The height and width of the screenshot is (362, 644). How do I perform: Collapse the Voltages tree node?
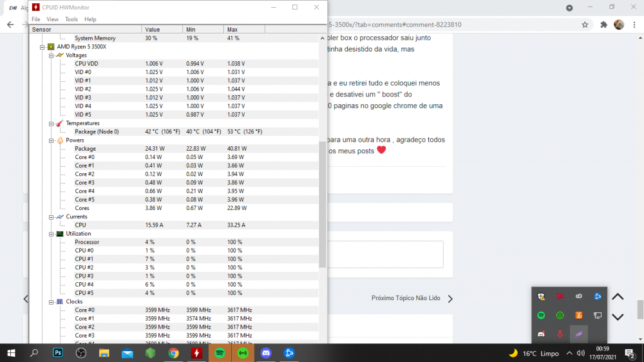click(50, 55)
